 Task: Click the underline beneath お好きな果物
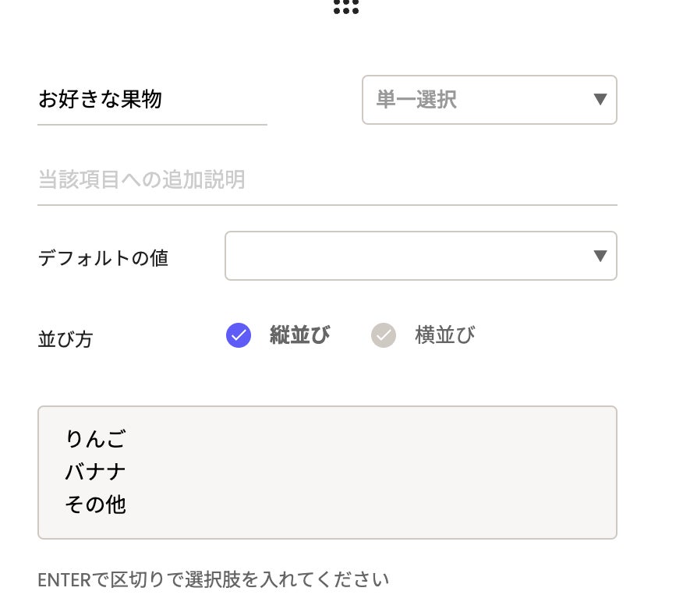(x=152, y=124)
